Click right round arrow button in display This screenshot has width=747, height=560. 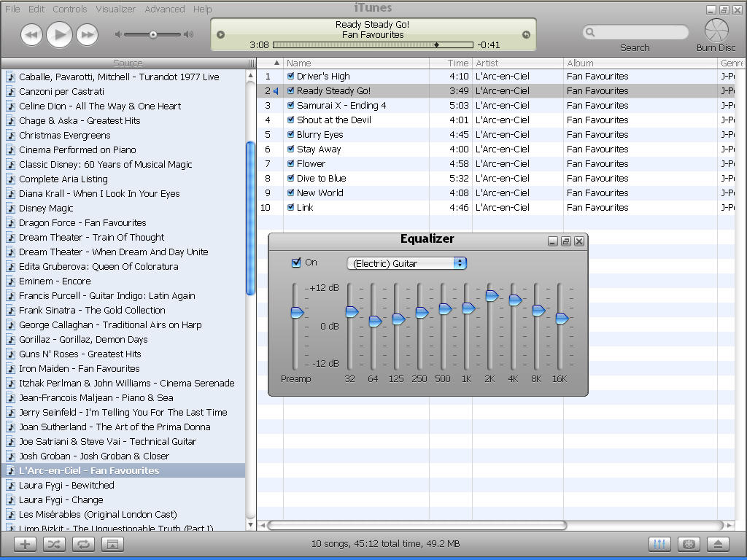point(527,35)
